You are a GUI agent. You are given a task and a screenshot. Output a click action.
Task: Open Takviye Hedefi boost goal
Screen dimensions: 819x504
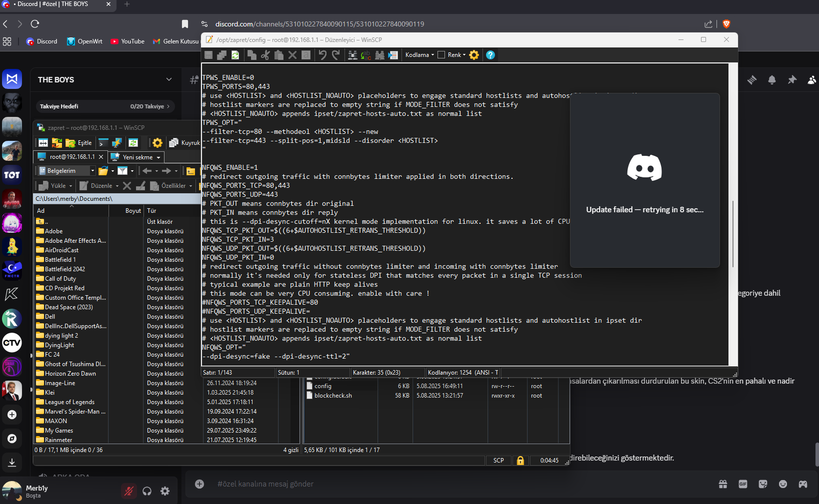coord(105,106)
